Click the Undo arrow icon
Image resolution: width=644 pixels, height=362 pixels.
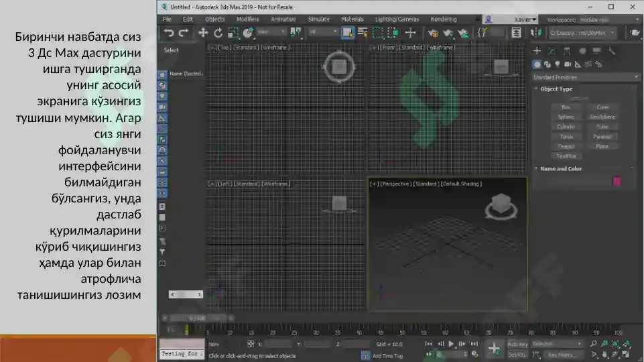pyautogui.click(x=168, y=33)
